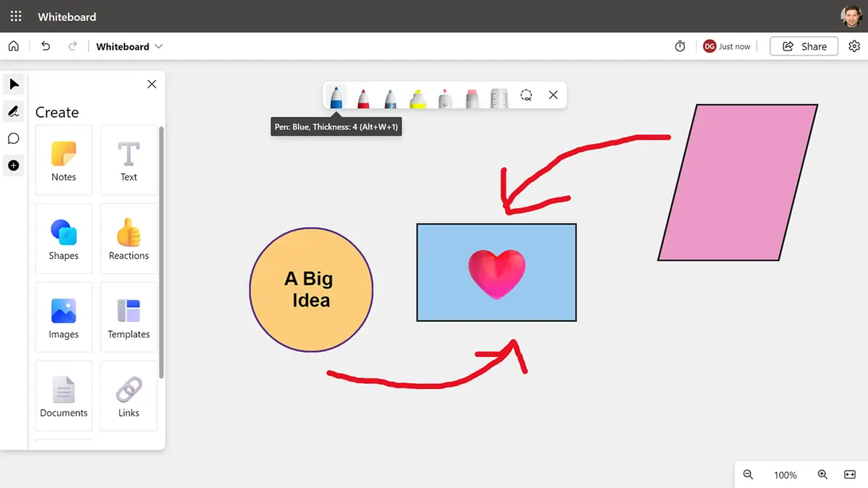Open the user account profile menu
This screenshot has height=488, width=868.
pyautogui.click(x=851, y=16)
